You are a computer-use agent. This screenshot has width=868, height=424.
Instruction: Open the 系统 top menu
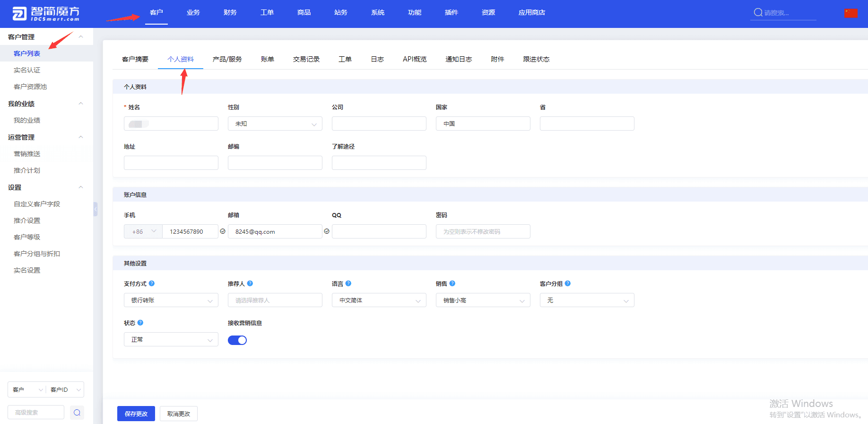click(x=378, y=13)
